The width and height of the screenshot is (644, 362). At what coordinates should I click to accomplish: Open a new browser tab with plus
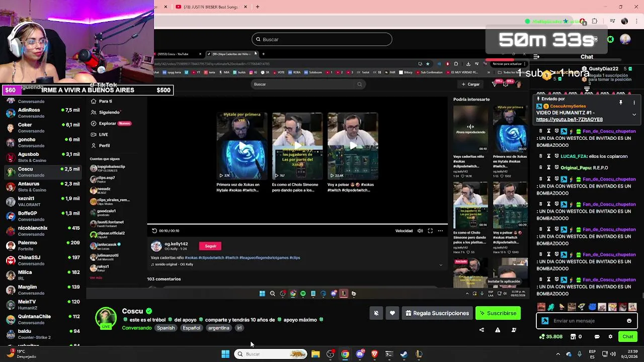click(x=258, y=7)
